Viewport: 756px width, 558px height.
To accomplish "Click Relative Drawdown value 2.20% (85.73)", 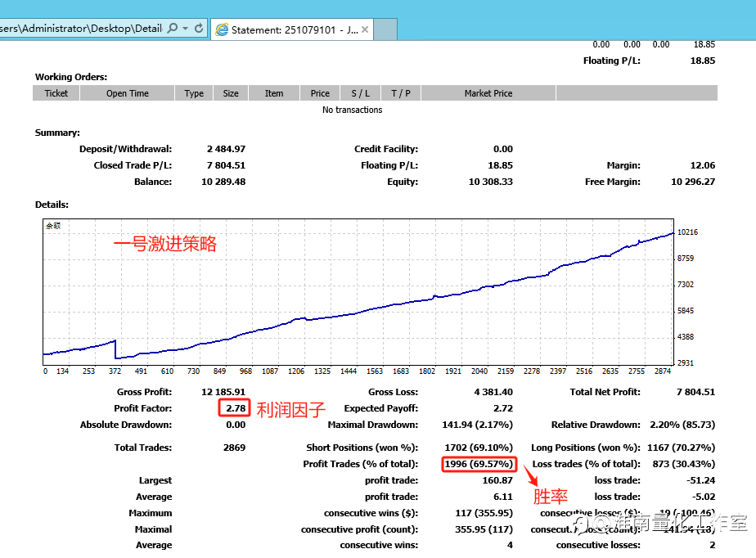I will pyautogui.click(x=682, y=425).
